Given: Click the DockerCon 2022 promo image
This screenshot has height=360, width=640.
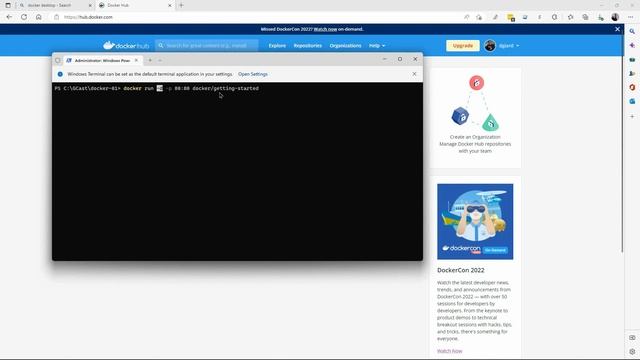Looking at the screenshot, I should pos(475,221).
